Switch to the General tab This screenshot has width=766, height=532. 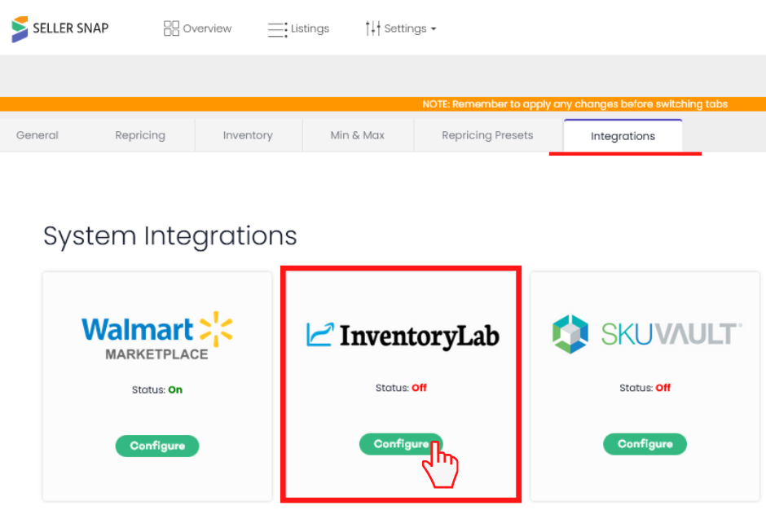click(x=37, y=135)
